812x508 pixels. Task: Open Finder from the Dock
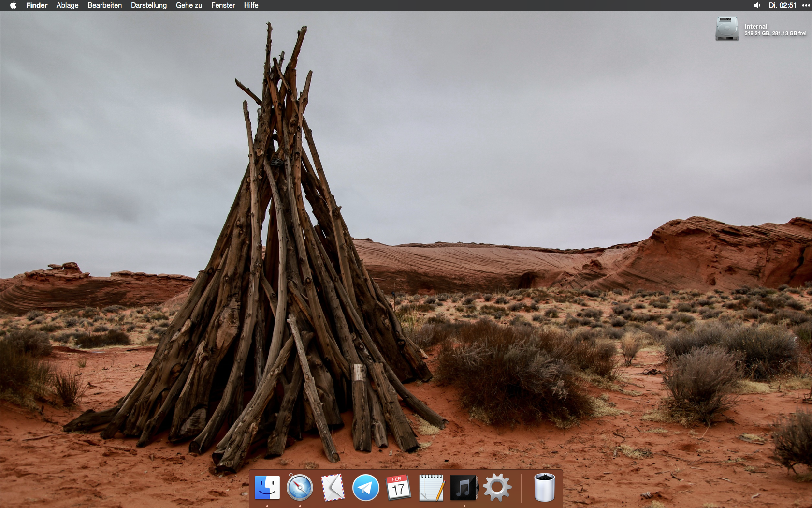[267, 487]
